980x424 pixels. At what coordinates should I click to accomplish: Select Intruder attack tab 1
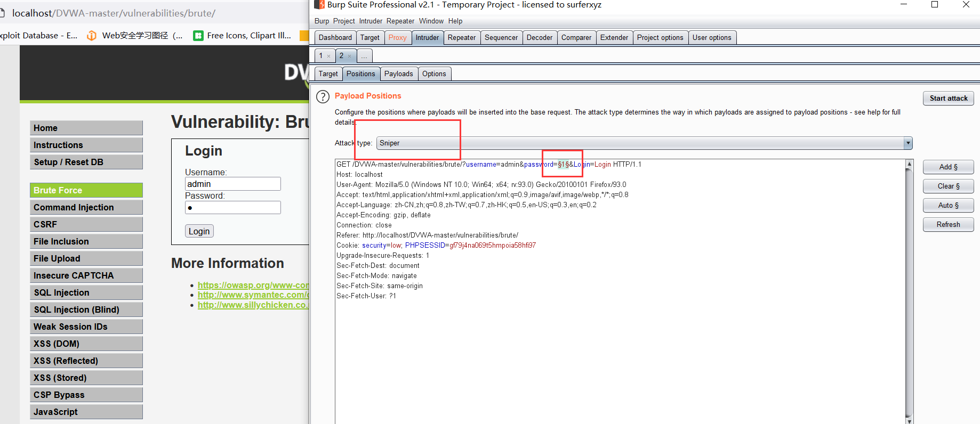coord(321,56)
